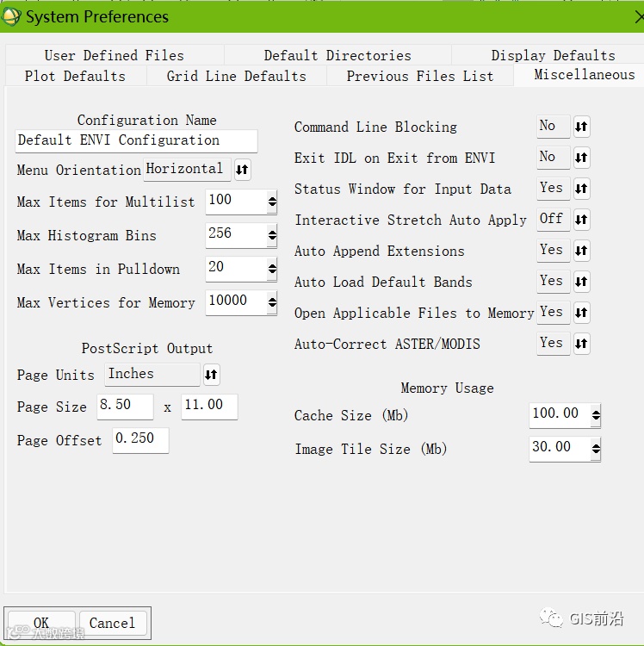
Task: Toggle Interactive Stretch Auto Apply arrows
Action: click(x=581, y=220)
